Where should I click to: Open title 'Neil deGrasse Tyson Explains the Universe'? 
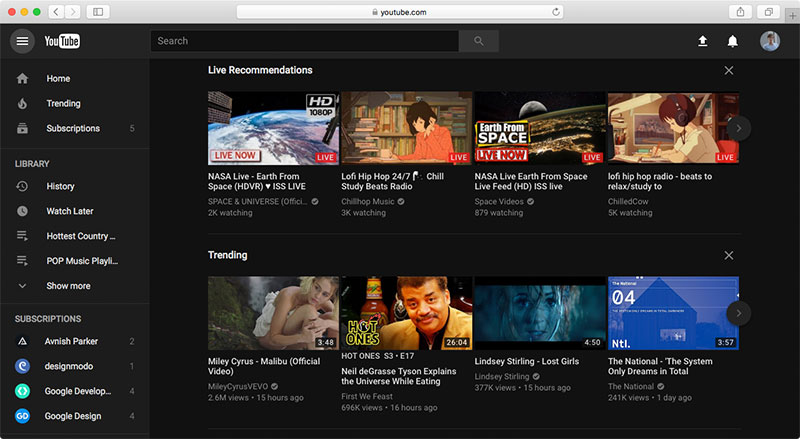[398, 376]
